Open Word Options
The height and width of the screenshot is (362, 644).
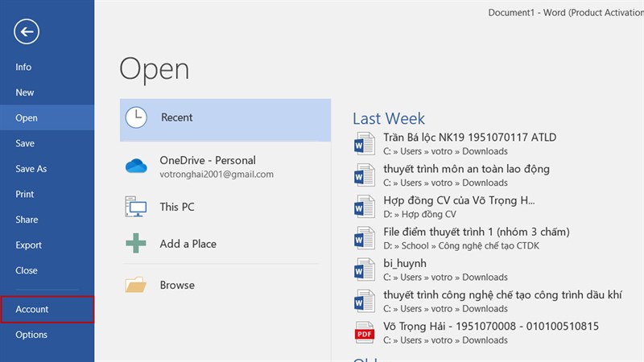(31, 335)
